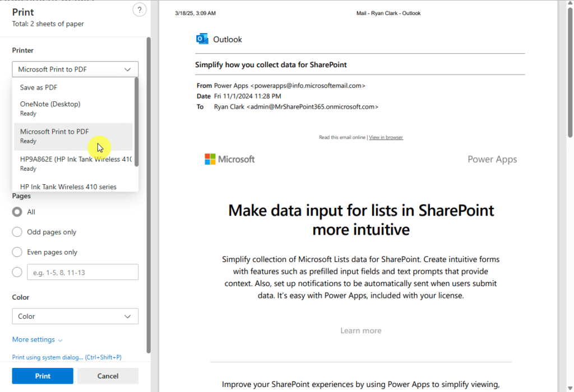
Task: Select the All pages radio button
Action: point(17,212)
